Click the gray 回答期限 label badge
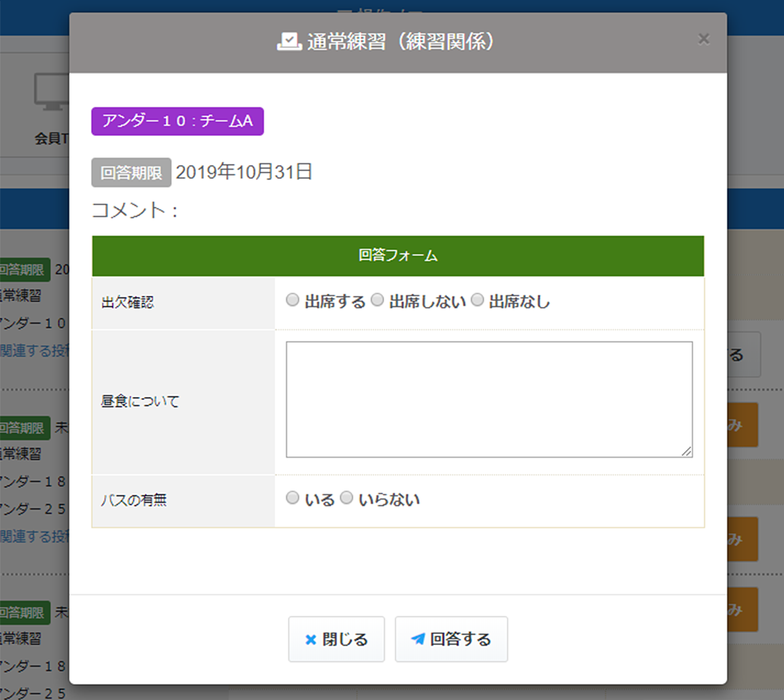 pos(131,172)
